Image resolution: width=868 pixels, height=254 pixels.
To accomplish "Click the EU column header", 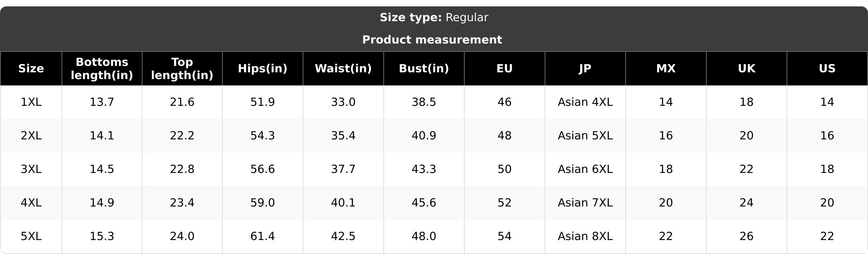I will (505, 69).
